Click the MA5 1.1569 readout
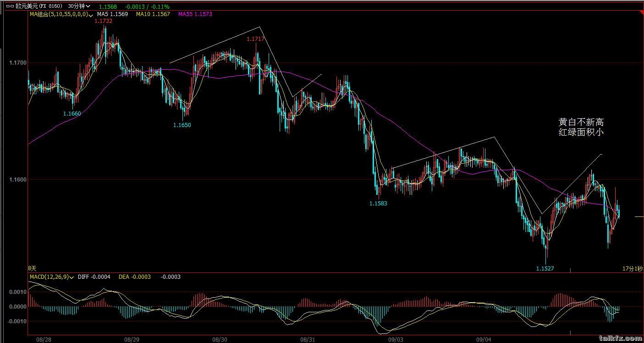 click(x=112, y=14)
